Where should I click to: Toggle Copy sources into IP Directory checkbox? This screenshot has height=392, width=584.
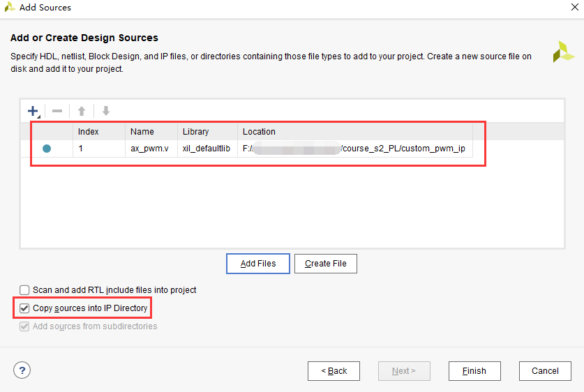pyautogui.click(x=24, y=308)
